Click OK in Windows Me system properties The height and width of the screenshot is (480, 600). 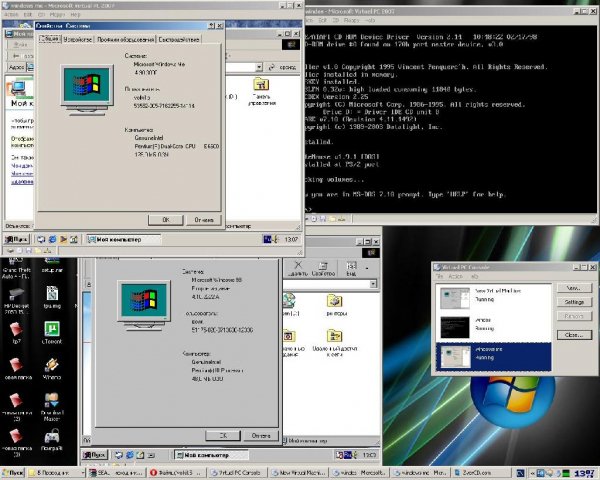coord(166,220)
